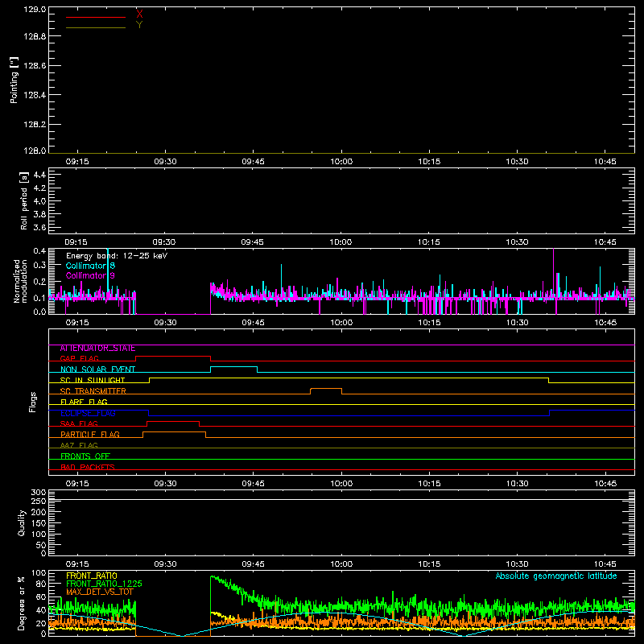The width and height of the screenshot is (644, 644).
Task: Click 10:00 time label below Quality panel
Action: pos(341,564)
